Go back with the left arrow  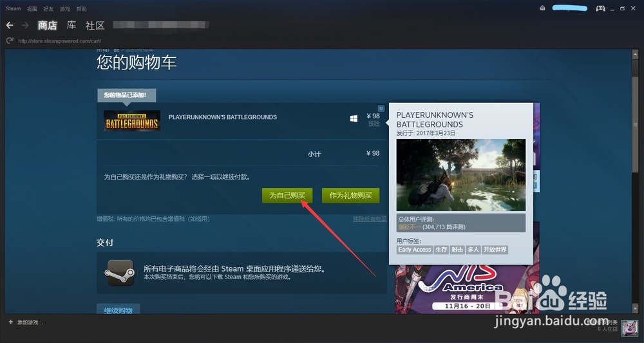(10, 26)
